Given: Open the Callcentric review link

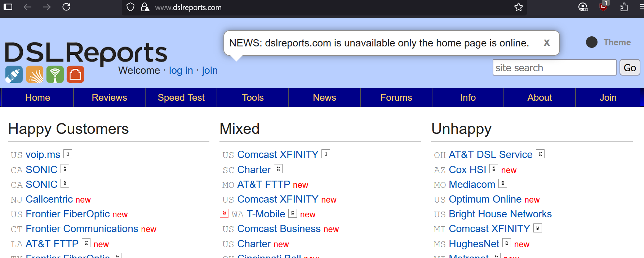Looking at the screenshot, I should point(49,199).
